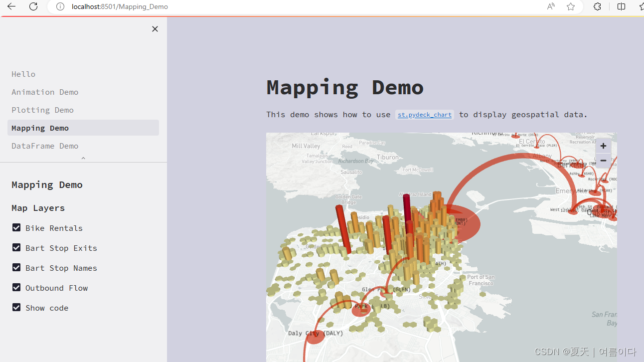This screenshot has width=644, height=362.
Task: Open the Animation Demo page
Action: pyautogui.click(x=83, y=92)
